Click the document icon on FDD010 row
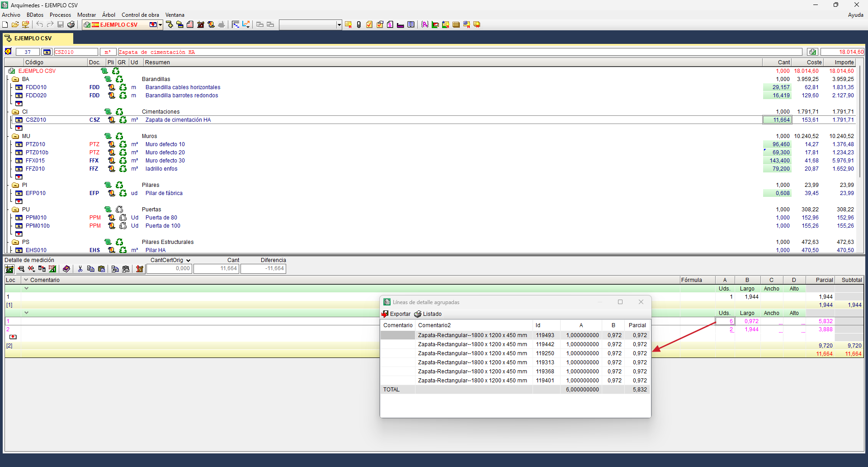 coord(111,87)
